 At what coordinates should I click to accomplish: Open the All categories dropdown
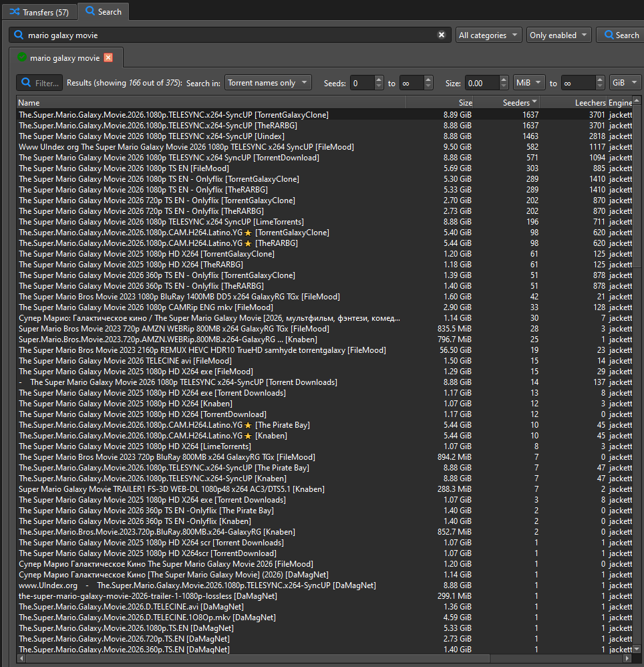488,35
